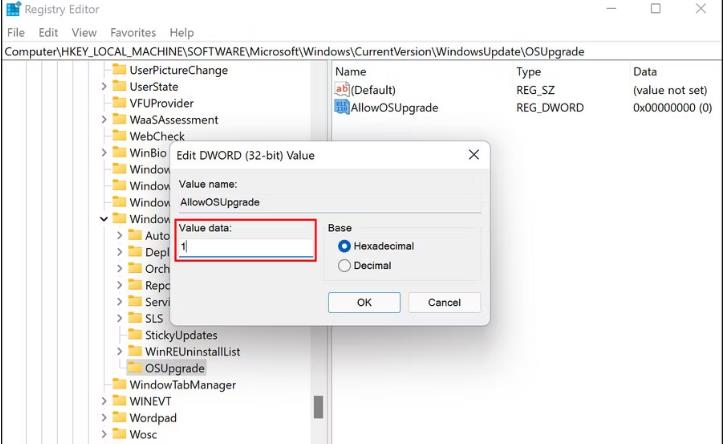Collapse the expanded parent key above OSUpgrade
Screen dimensions: 724x444
pos(104,219)
